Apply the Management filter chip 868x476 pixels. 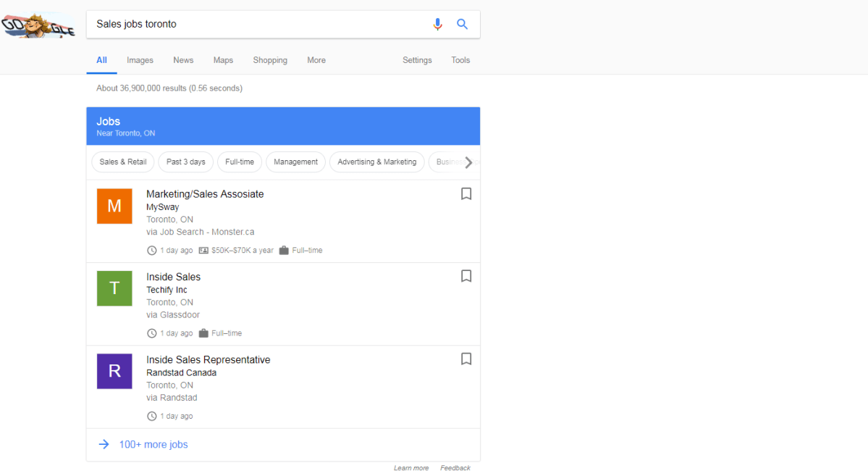click(x=295, y=162)
